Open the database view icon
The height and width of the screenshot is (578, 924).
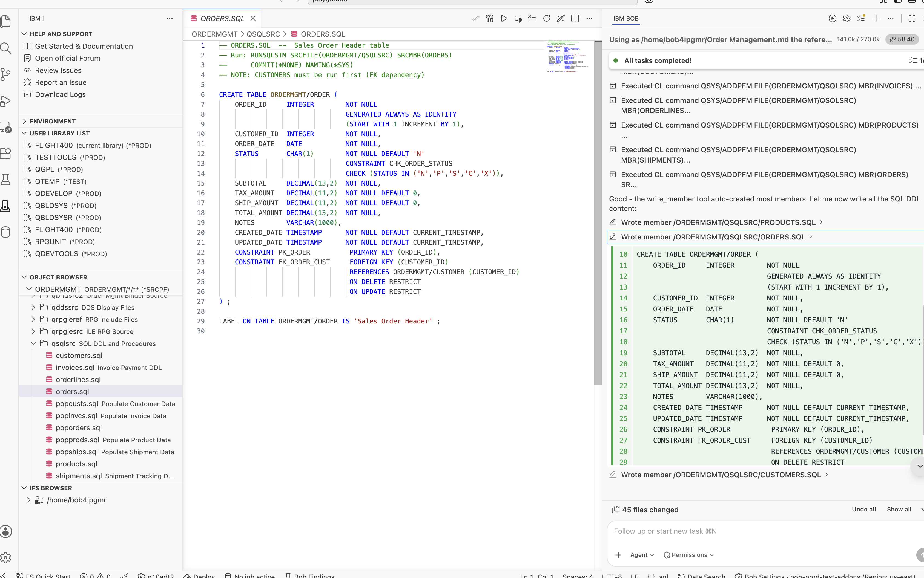pos(5,232)
